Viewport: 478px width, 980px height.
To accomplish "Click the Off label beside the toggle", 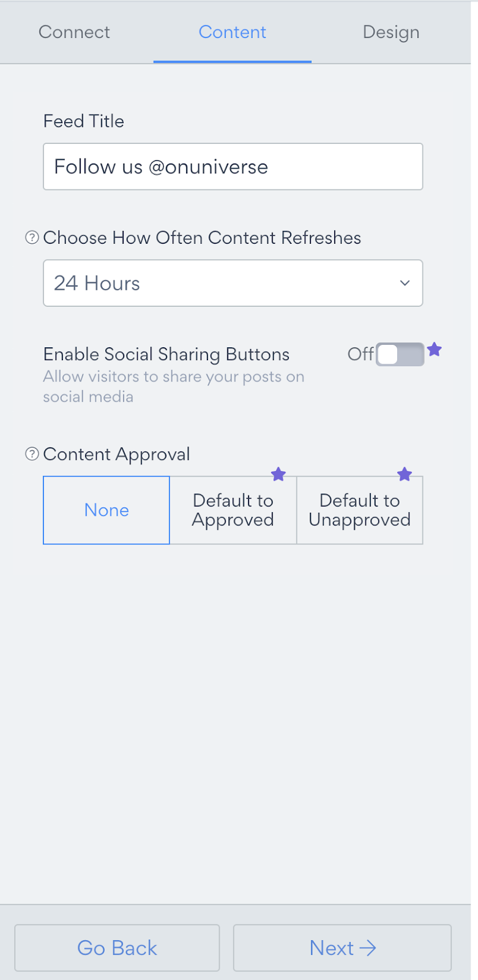I will (x=360, y=354).
